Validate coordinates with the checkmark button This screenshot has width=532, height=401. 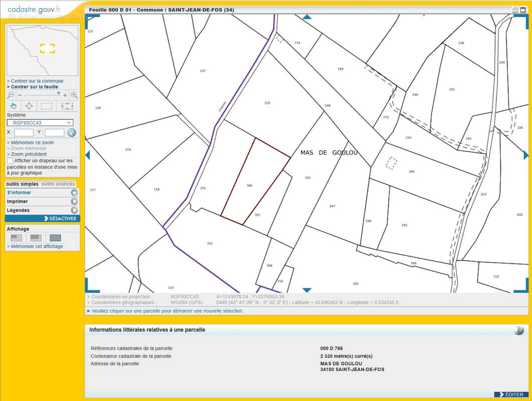click(x=72, y=132)
